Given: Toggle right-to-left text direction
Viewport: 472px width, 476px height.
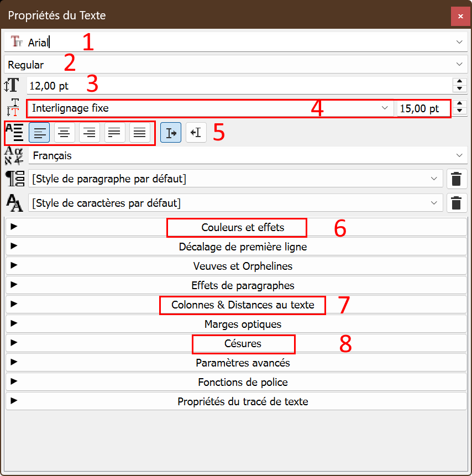Looking at the screenshot, I should coord(196,133).
